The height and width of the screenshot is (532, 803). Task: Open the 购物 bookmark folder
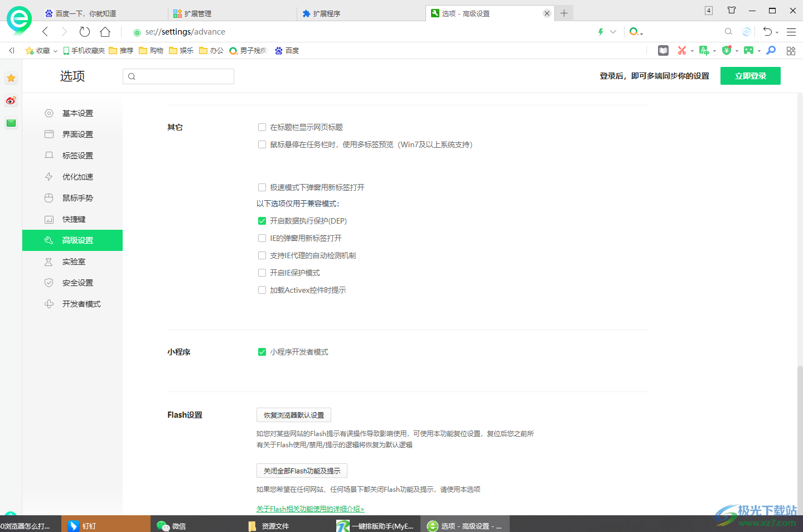click(x=151, y=50)
